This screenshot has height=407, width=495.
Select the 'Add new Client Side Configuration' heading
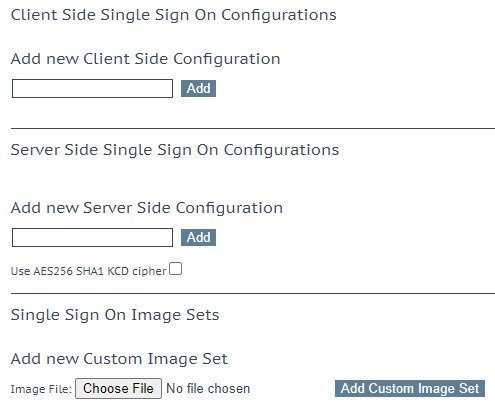(146, 59)
